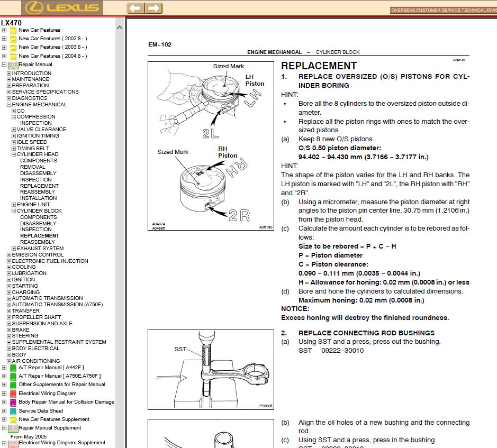This screenshot has height=448, width=497.
Task: Click the connecting rod SST press illustration
Action: click(211, 370)
